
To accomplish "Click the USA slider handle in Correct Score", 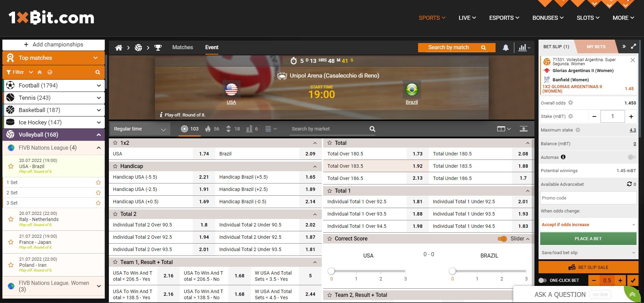I will pos(331,271).
